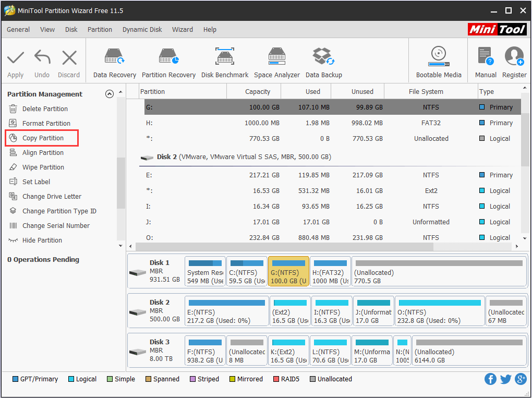The image size is (532, 398).
Task: Select O:(NTFS) block on Disk 2
Action: coord(440,311)
